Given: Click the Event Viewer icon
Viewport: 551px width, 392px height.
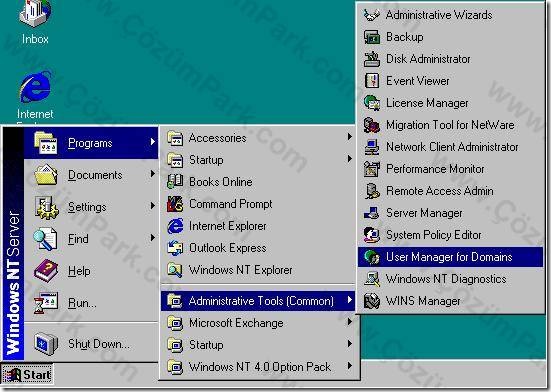Looking at the screenshot, I should [x=371, y=81].
